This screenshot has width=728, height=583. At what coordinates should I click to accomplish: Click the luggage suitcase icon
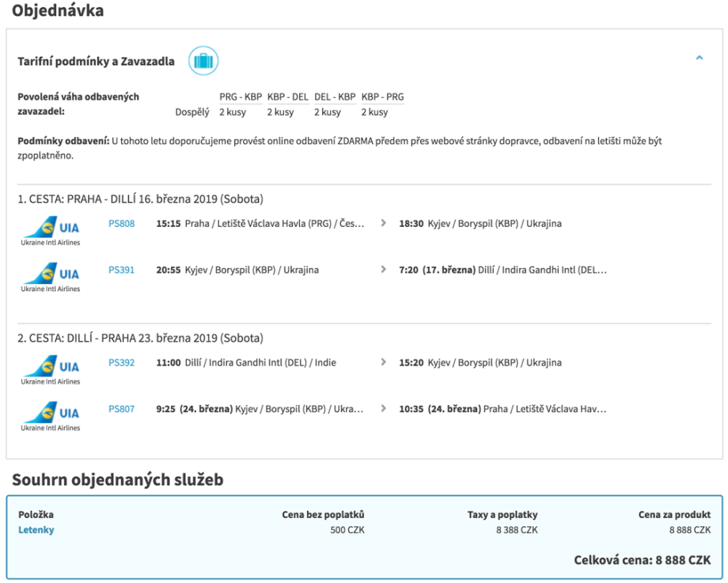pos(203,61)
